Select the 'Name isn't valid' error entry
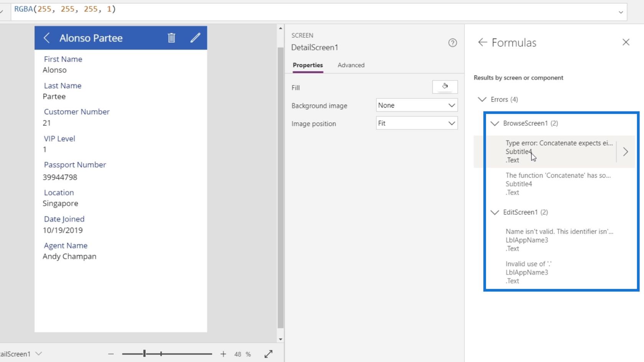Viewport: 644px width, 362px height. pos(559,240)
